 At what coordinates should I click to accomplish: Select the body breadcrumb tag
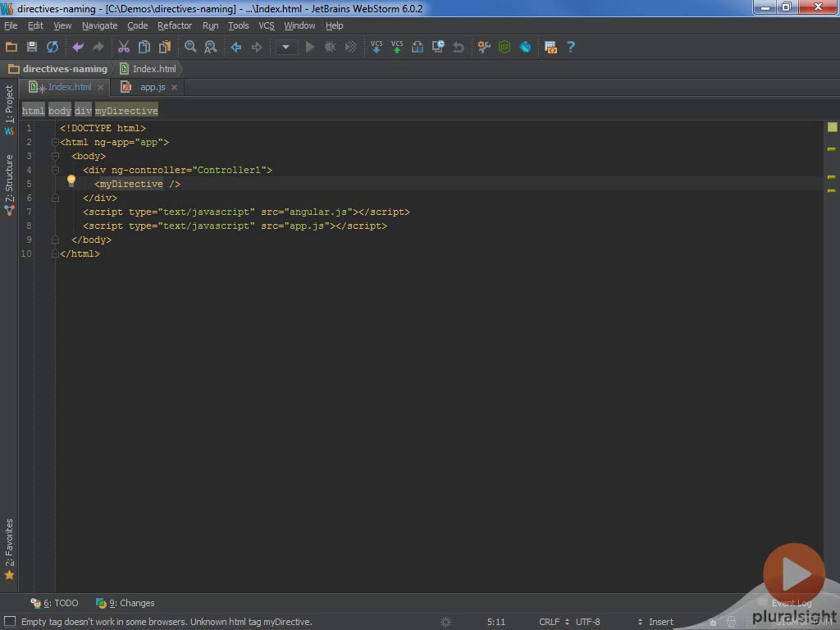click(59, 111)
